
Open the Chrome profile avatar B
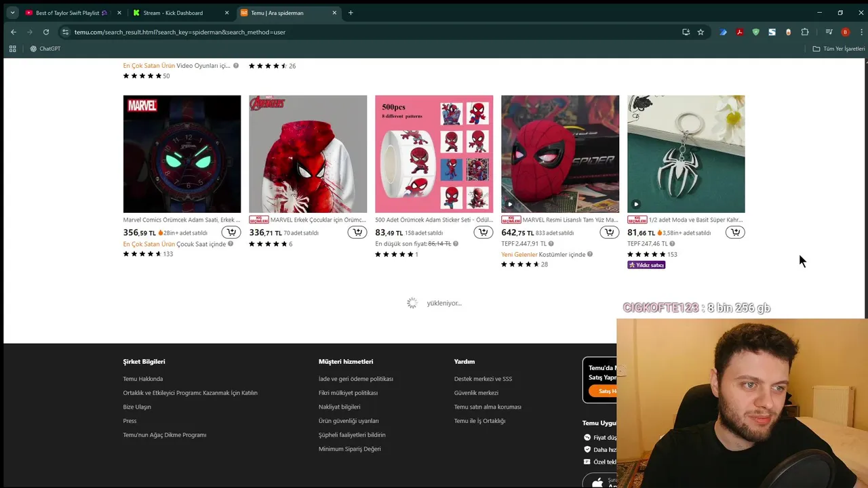845,32
